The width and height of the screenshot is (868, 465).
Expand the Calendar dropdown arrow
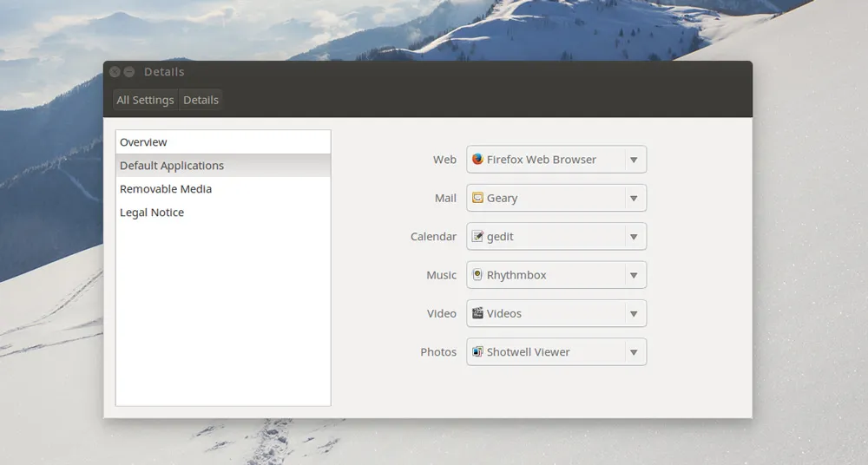[x=634, y=237]
